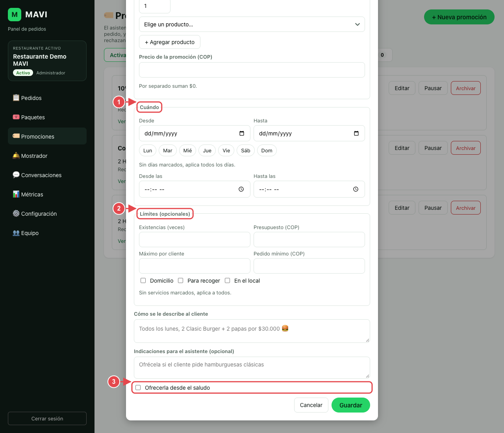Click the Pedido mínimo (COP) input
This screenshot has height=433, width=504.
click(309, 266)
